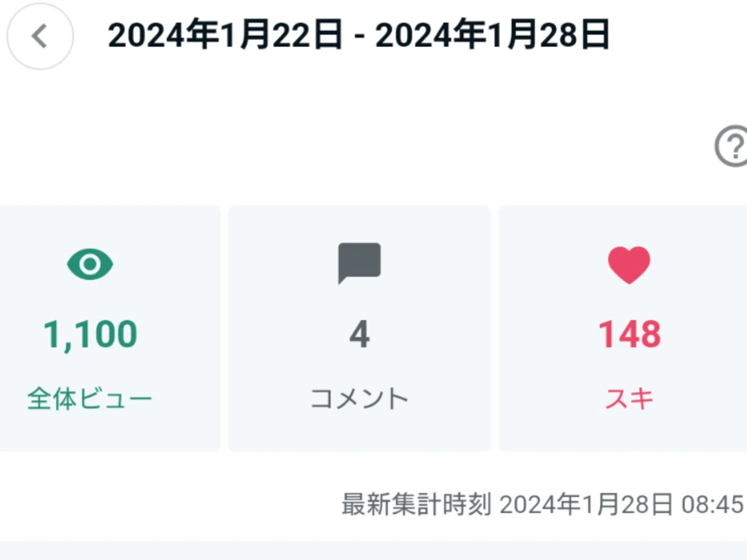The height and width of the screenshot is (560, 747).
Task: Click the date range title 2024年1月22日 - 2024年1月28日
Action: (359, 37)
